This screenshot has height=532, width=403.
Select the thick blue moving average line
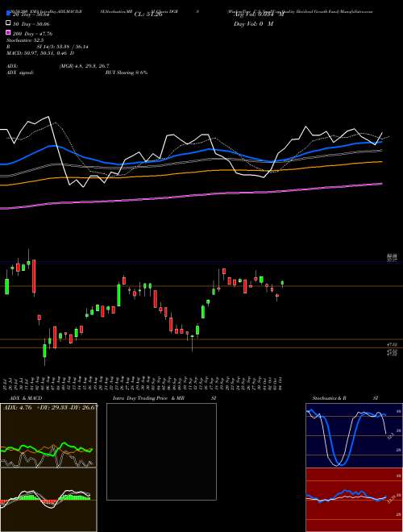pyautogui.click(x=190, y=156)
